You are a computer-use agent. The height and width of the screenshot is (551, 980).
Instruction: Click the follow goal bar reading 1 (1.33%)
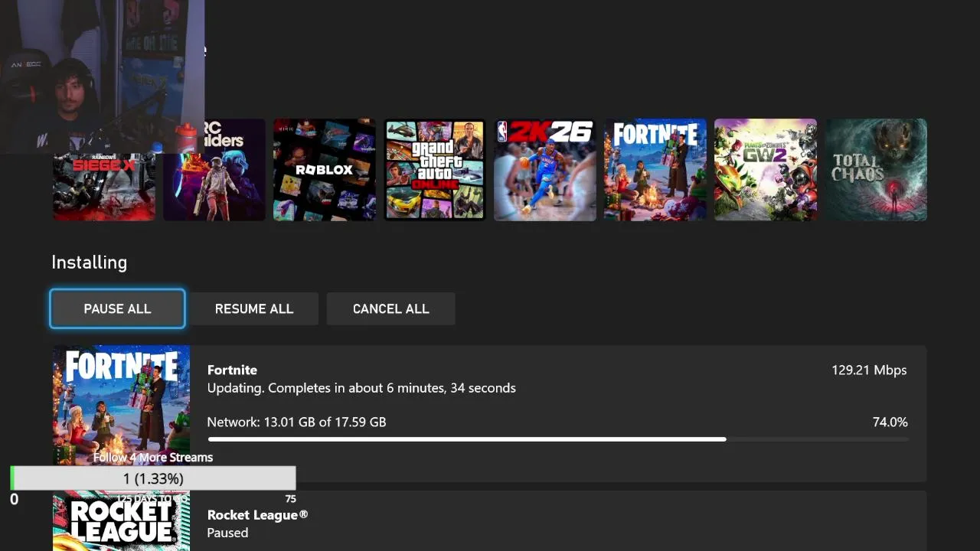click(x=153, y=478)
